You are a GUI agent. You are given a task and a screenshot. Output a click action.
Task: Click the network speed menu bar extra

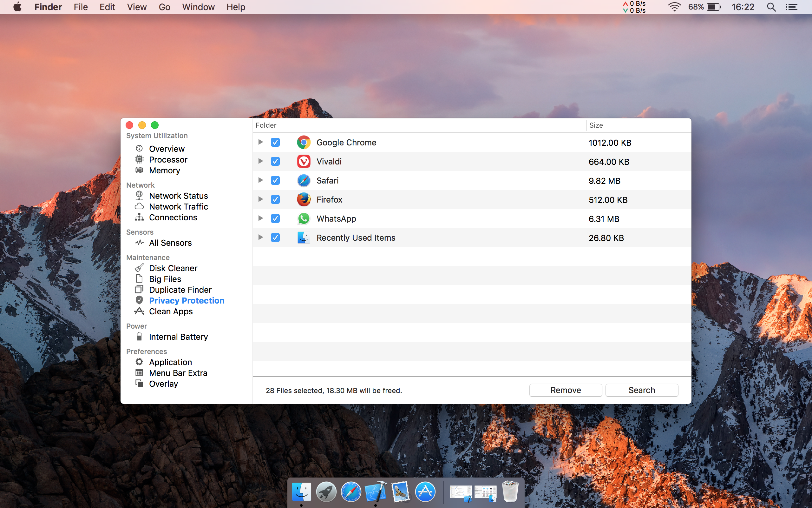click(x=634, y=7)
